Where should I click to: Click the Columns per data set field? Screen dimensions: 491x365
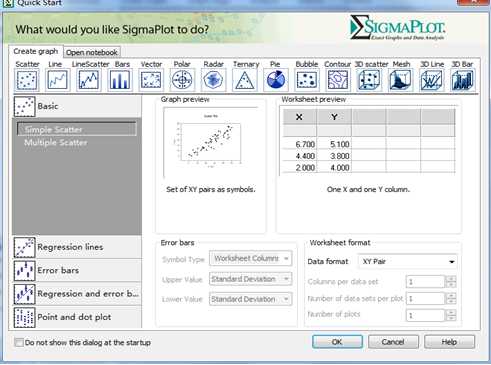point(425,282)
